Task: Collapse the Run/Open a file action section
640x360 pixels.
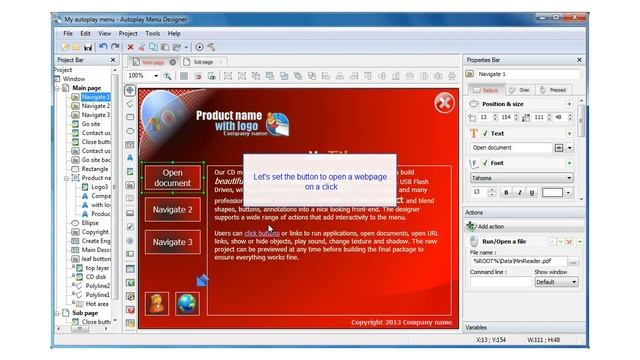Action: (580, 242)
